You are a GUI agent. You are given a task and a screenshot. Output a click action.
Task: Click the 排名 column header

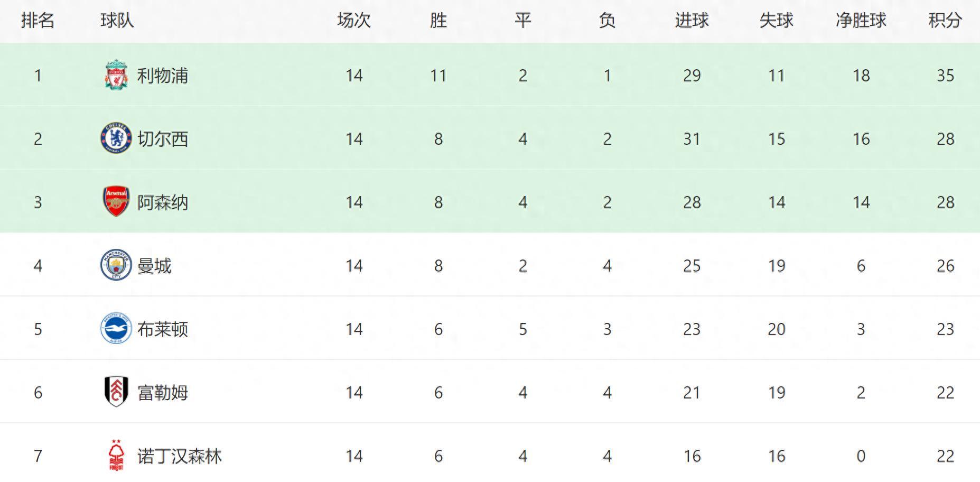pyautogui.click(x=38, y=21)
